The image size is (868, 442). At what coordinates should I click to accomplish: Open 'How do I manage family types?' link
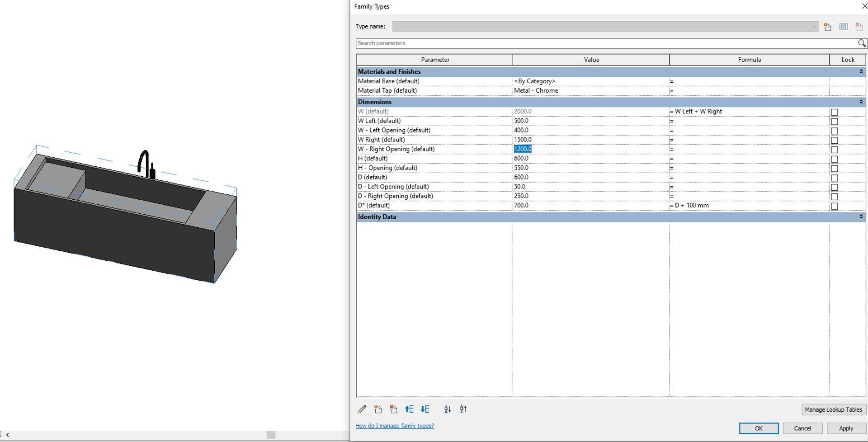(x=395, y=426)
